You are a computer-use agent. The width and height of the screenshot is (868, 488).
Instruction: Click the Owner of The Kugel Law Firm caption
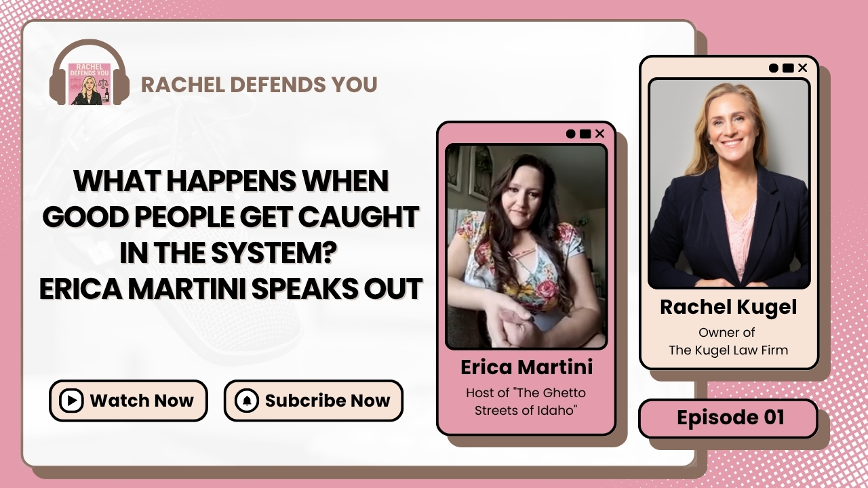pyautogui.click(x=728, y=342)
